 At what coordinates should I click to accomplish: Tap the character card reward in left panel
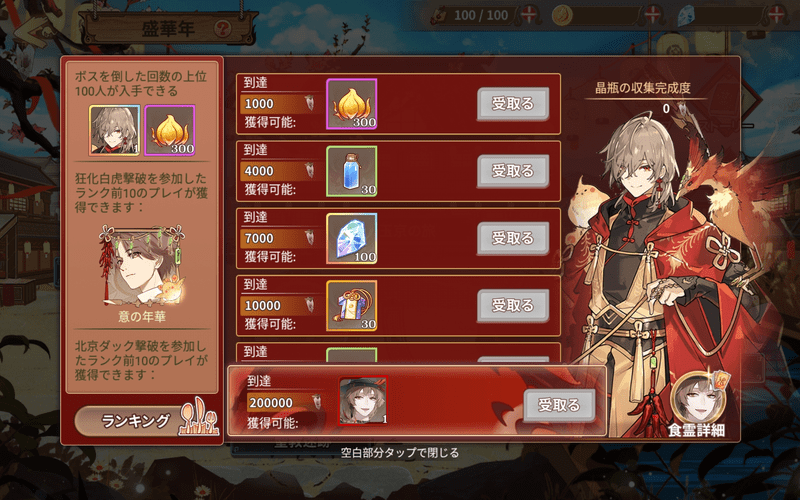[114, 130]
